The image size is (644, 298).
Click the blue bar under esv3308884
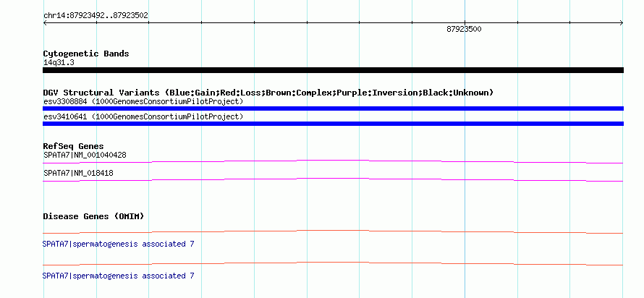tap(333, 108)
